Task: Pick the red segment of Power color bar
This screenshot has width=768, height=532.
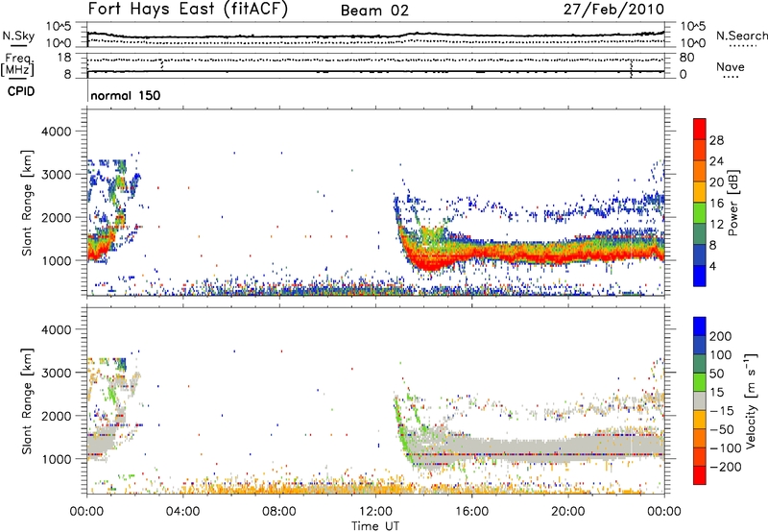Action: 700,130
